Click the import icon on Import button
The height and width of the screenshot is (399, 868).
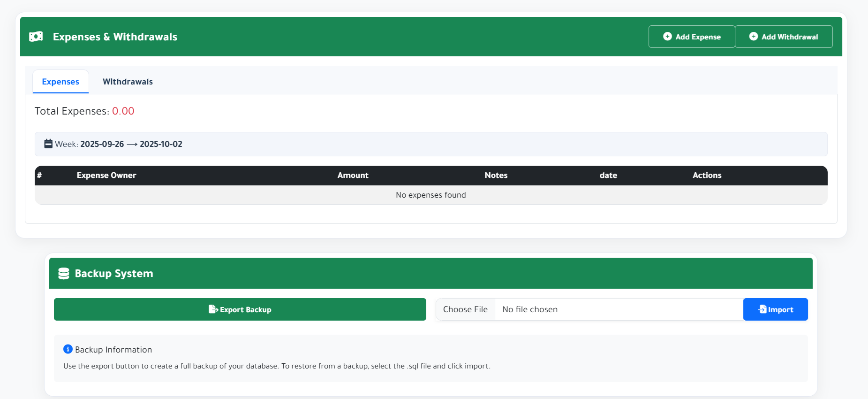(762, 309)
